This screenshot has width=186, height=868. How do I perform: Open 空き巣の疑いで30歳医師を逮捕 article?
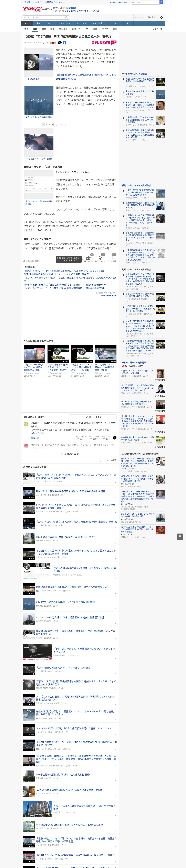tap(69, 825)
